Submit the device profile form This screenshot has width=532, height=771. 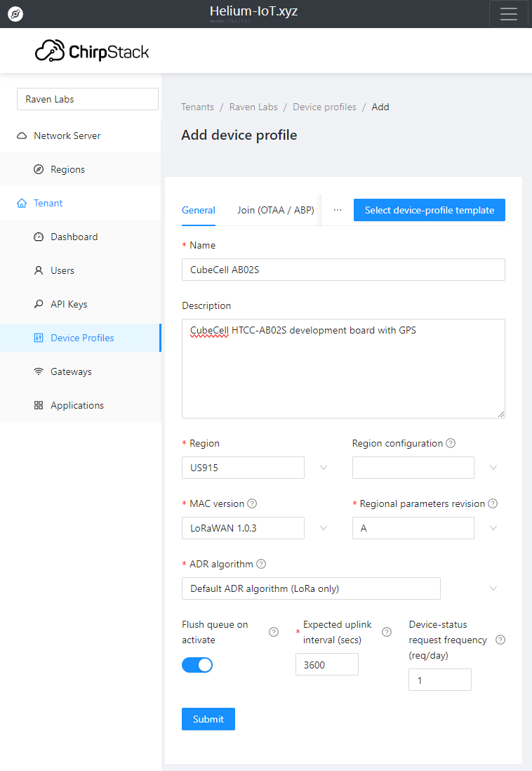point(208,719)
